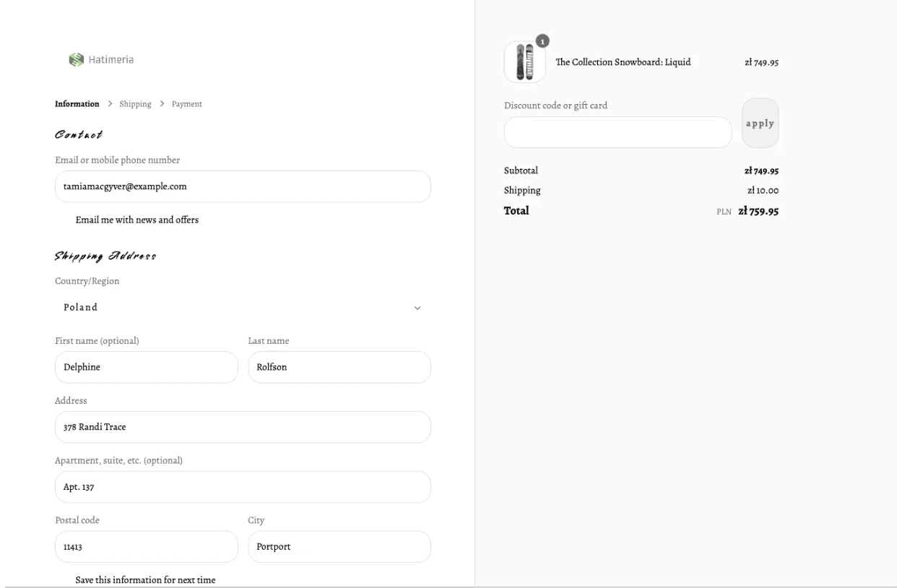Image resolution: width=897 pixels, height=588 pixels.
Task: Click the item quantity badge on product image
Action: 542,41
